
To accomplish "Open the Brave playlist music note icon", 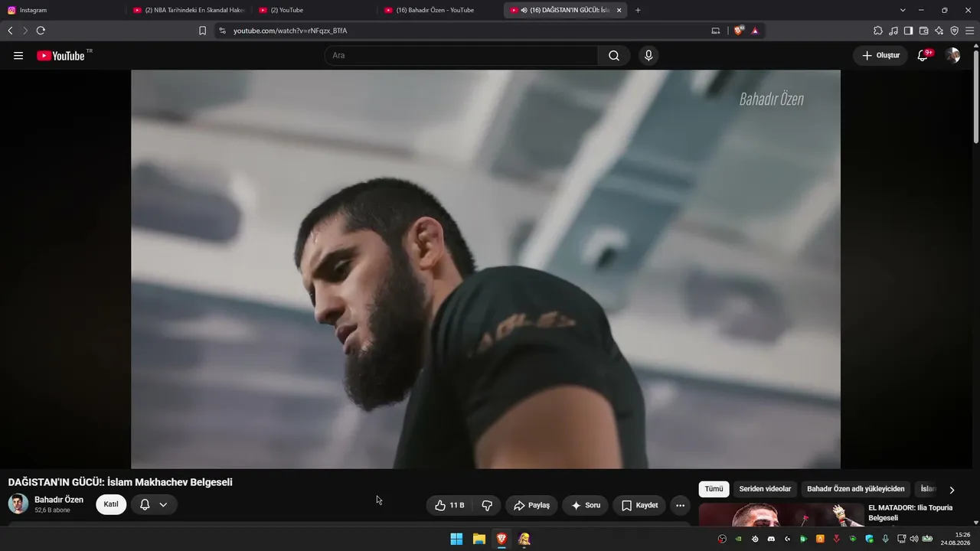I will pyautogui.click(x=893, y=31).
